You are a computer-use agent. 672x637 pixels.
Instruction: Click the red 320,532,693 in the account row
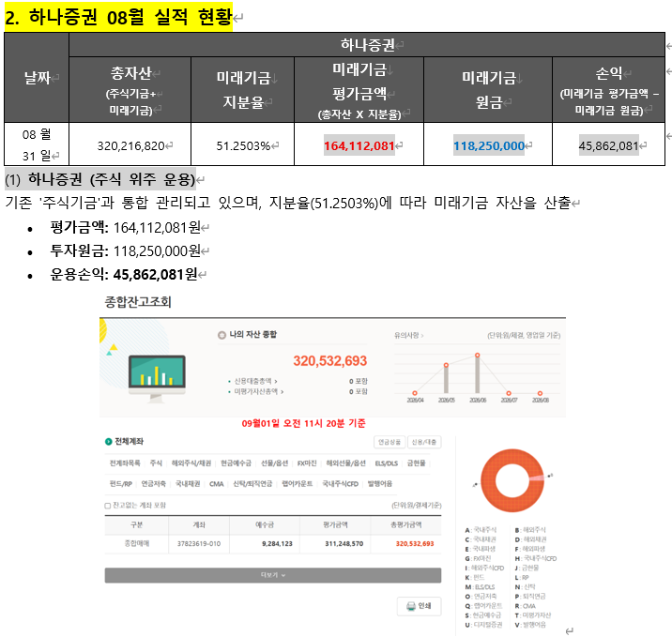click(415, 543)
